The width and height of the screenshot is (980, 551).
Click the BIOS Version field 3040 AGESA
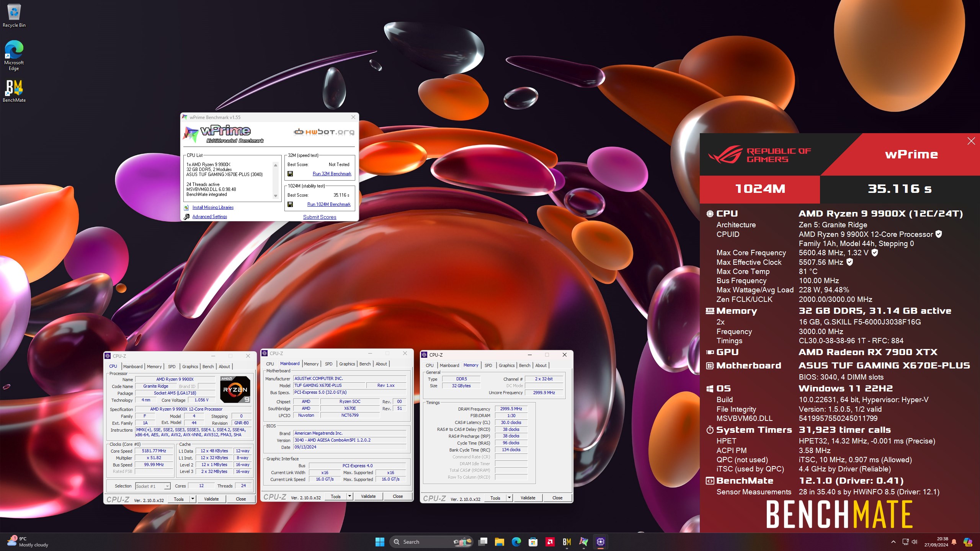point(350,440)
